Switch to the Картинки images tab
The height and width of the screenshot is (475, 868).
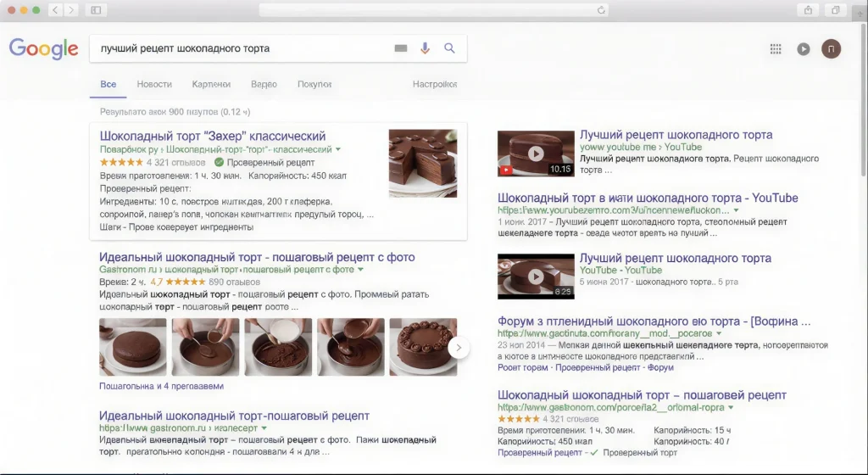211,84
